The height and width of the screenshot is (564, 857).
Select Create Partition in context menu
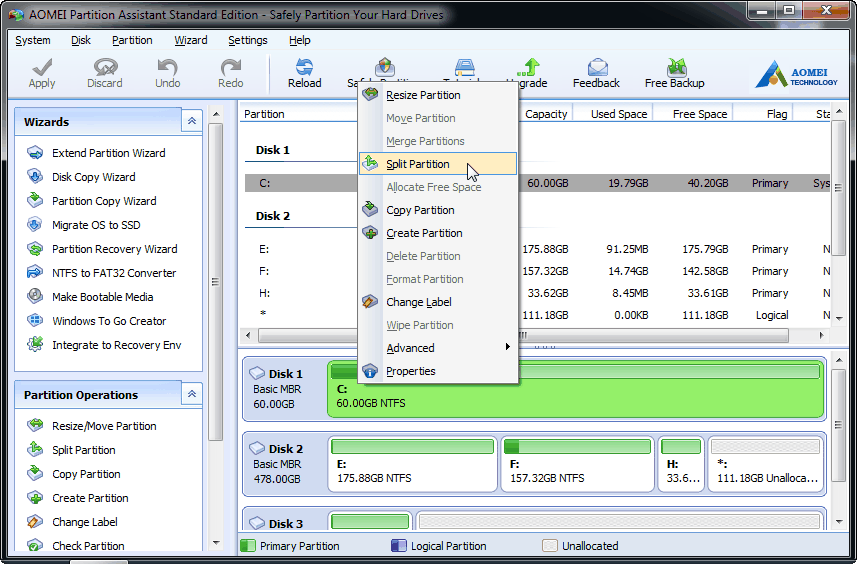438,233
